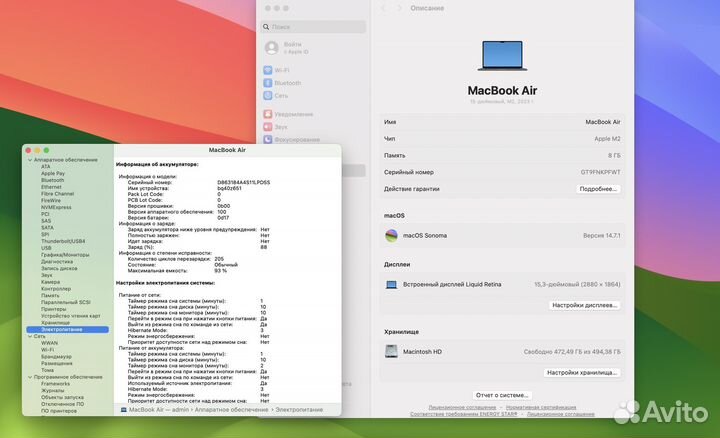The height and width of the screenshot is (438, 720).
Task: Select Fibre Channel in hardware tree
Action: [57, 194]
